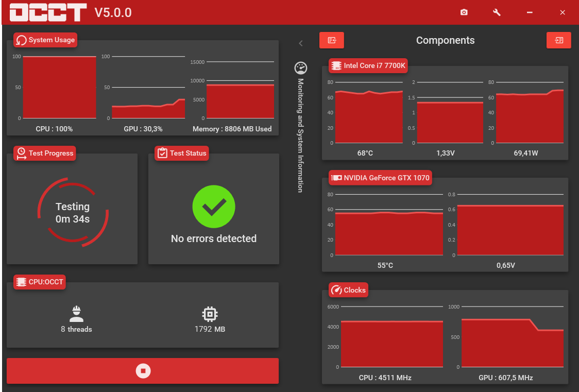Click the CPU 4511 MHz clock graph
Viewport: 579px width, 392px height.
point(392,337)
